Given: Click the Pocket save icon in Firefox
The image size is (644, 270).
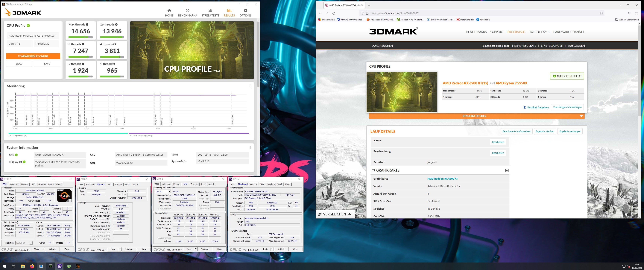Looking at the screenshot, I should [630, 13].
